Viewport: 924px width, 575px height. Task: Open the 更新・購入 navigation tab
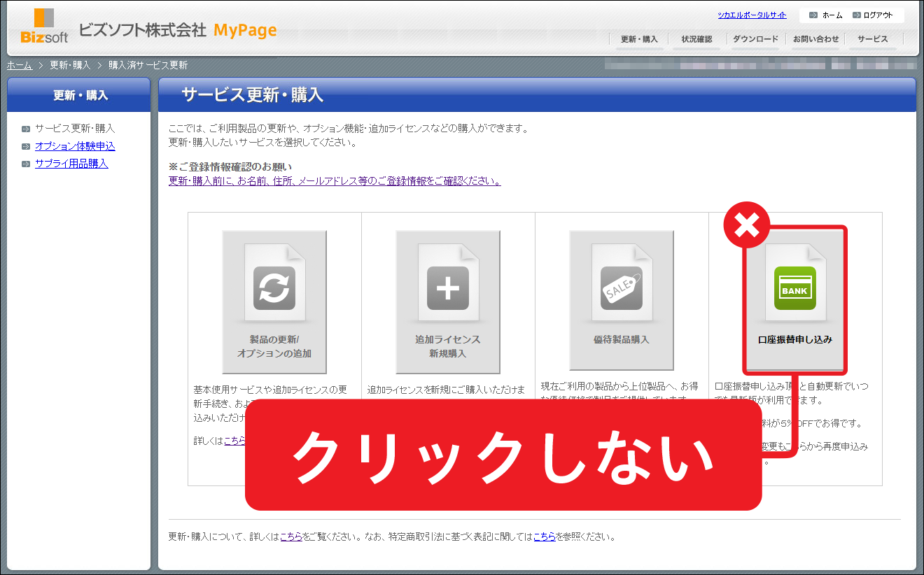coord(639,39)
